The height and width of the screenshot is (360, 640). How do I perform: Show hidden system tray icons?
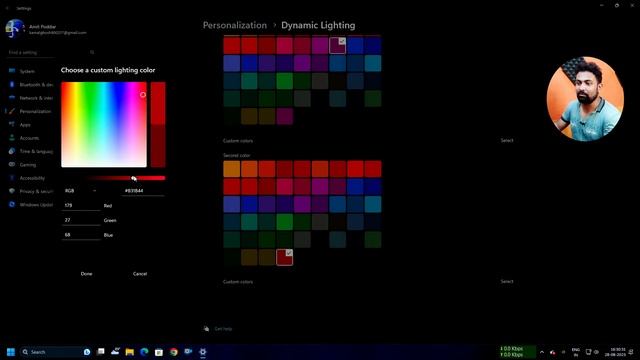[542, 352]
